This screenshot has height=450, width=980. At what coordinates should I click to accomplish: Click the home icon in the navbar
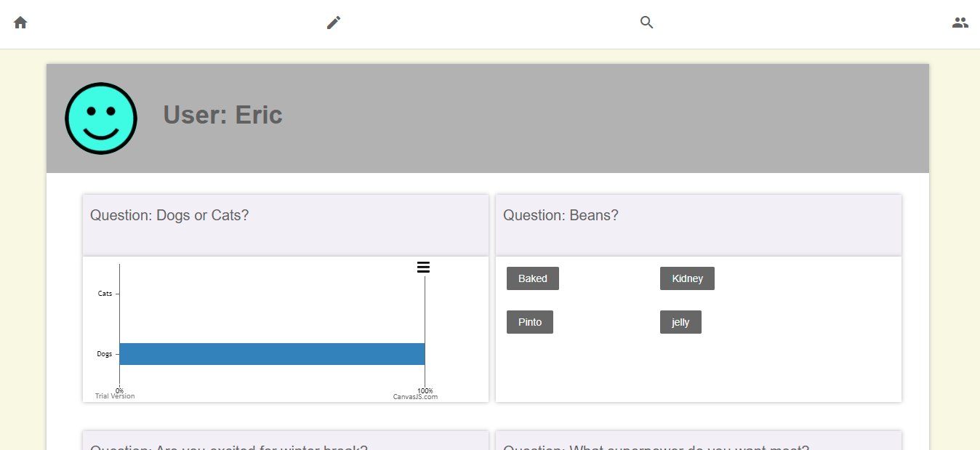point(20,22)
